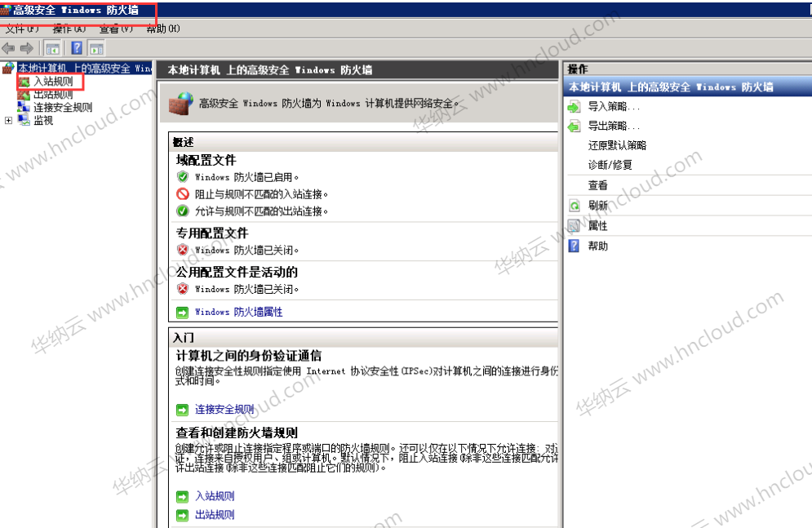
Task: Click the properties icon in actions pane
Action: (574, 226)
